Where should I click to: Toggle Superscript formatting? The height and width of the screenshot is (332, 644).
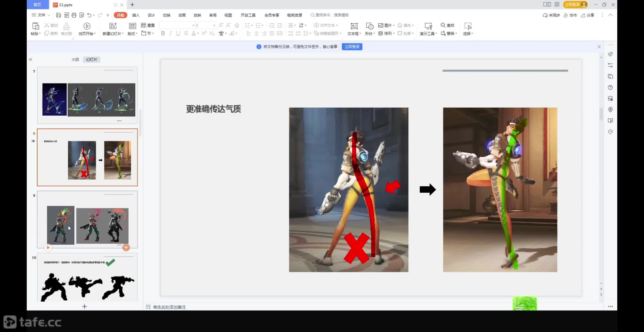(x=204, y=33)
